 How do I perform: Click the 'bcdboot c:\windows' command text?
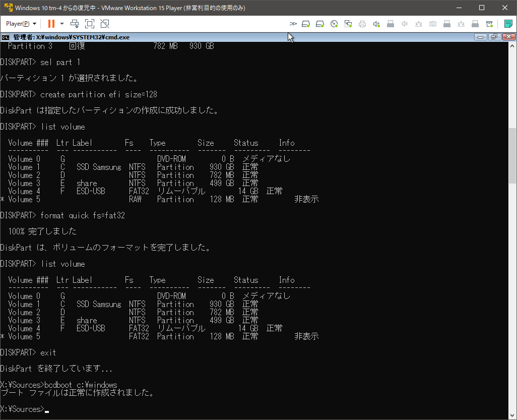click(x=81, y=385)
